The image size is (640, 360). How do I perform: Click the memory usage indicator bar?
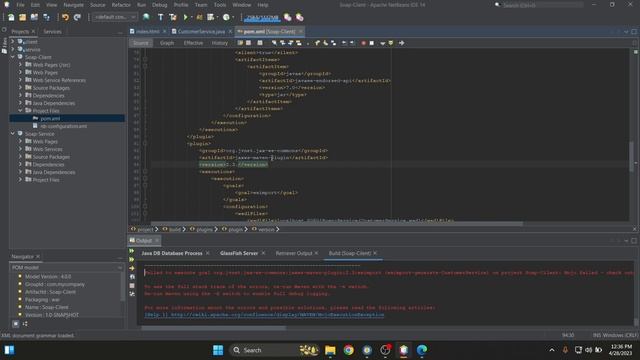click(x=263, y=18)
